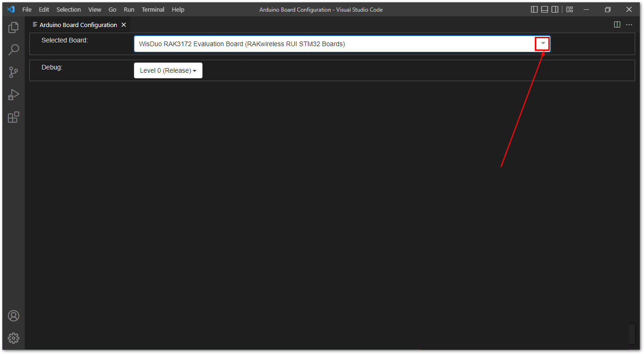This screenshot has width=644, height=354.
Task: Open the File menu
Action: (27, 9)
